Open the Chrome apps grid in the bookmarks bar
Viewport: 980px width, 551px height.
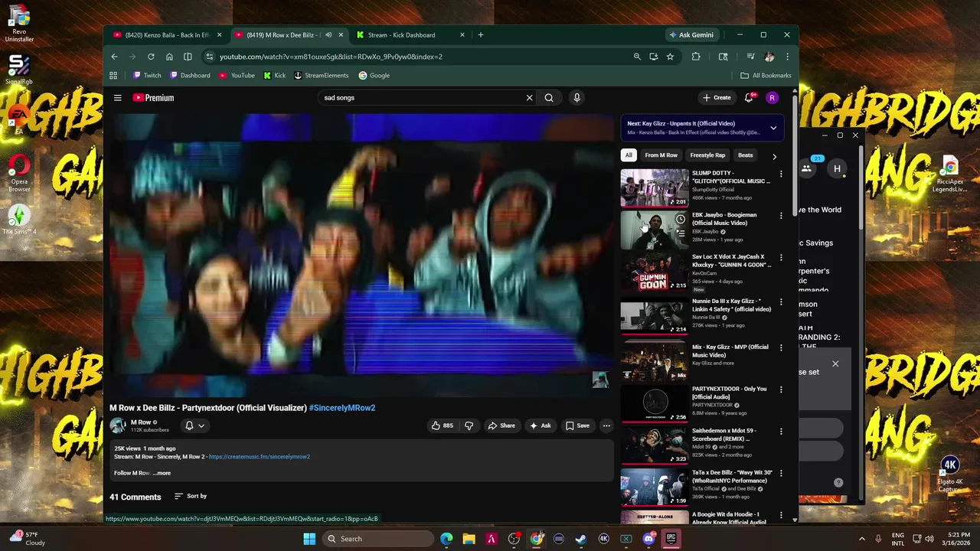point(113,76)
